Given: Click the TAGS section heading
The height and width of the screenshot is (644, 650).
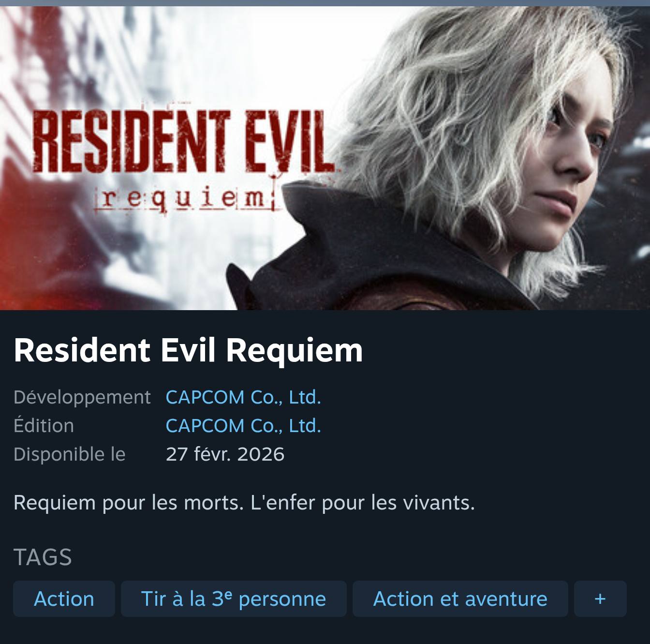Looking at the screenshot, I should coord(43,557).
